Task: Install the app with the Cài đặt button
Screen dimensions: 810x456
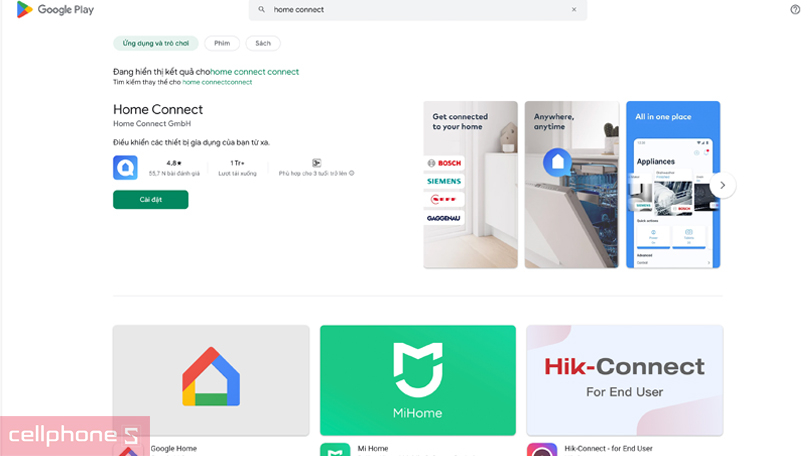Action: [x=151, y=199]
